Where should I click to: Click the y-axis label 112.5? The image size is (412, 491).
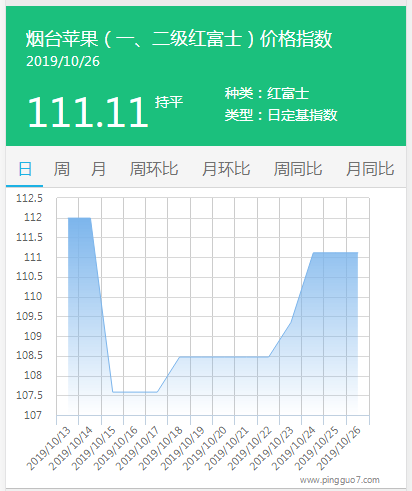[29, 198]
